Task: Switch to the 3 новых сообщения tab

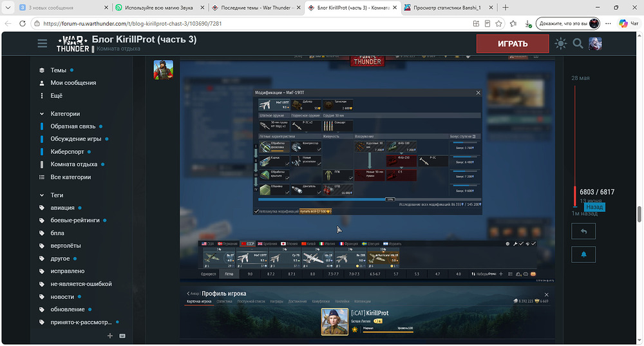Action: pyautogui.click(x=64, y=7)
